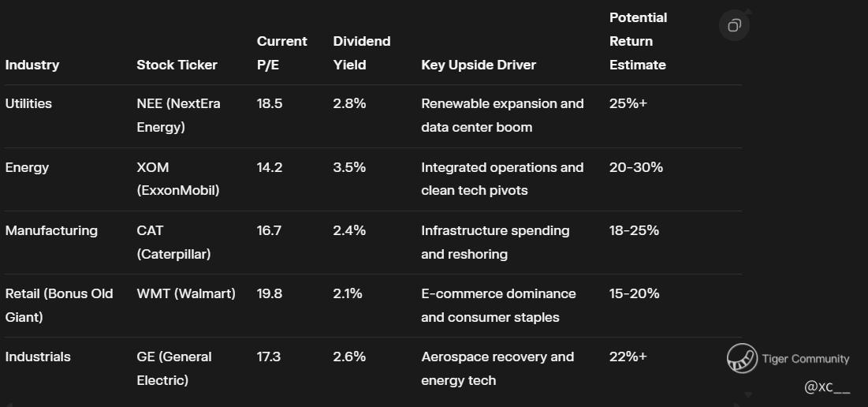The height and width of the screenshot is (407, 868).
Task: Select the XOM (ExxonMobil) ticker cell
Action: coord(177,179)
